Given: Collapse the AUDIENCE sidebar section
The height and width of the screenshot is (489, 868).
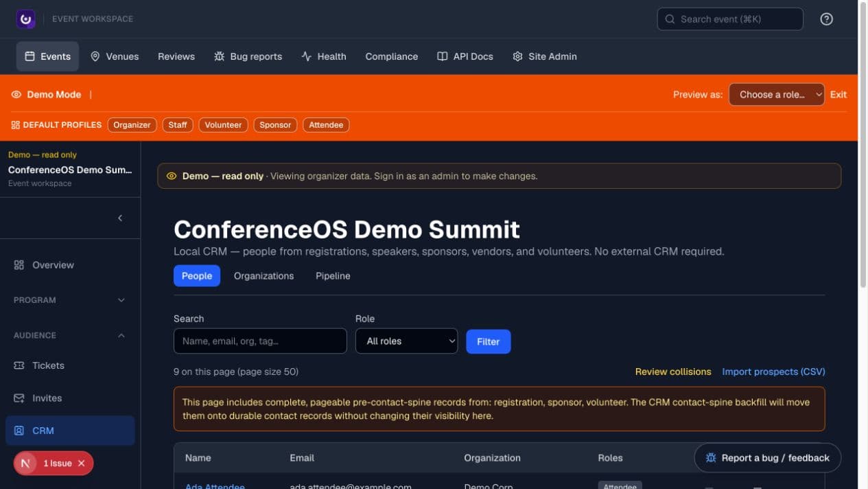Looking at the screenshot, I should (70, 336).
